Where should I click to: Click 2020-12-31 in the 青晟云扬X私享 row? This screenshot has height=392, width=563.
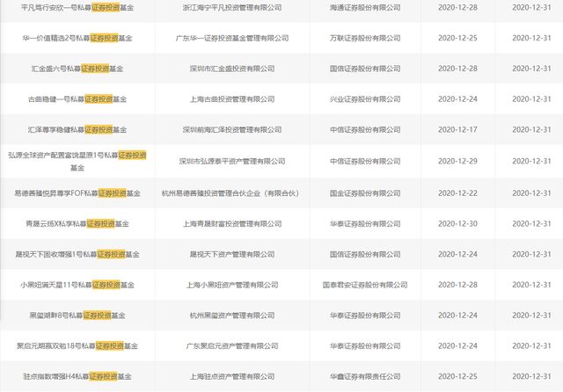coord(531,224)
